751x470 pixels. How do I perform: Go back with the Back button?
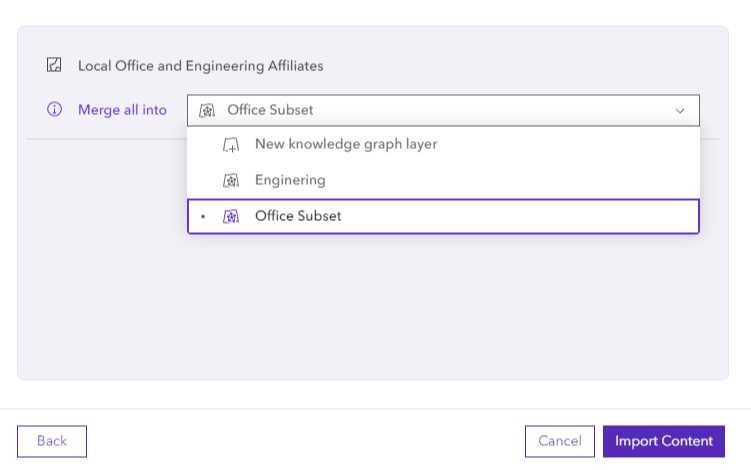[x=52, y=441]
